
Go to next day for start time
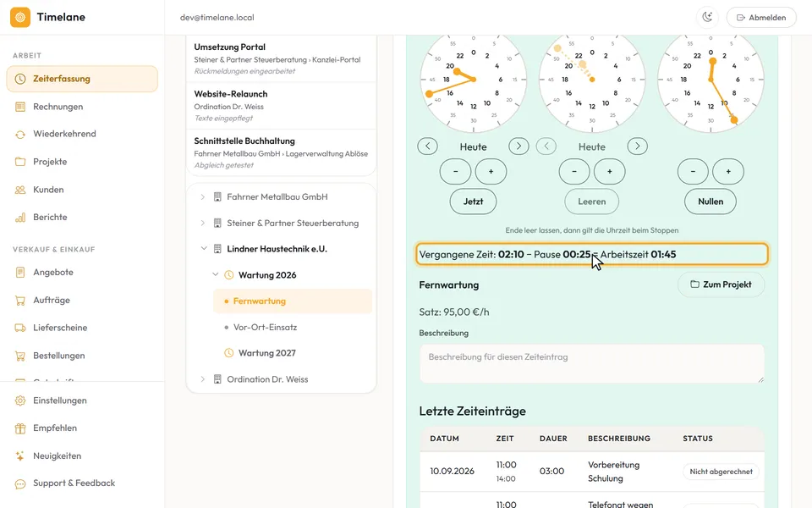pyautogui.click(x=518, y=146)
